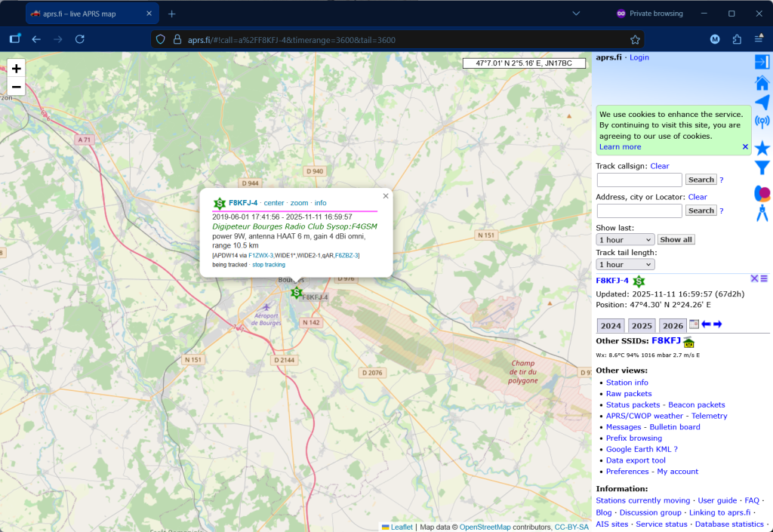Image resolution: width=773 pixels, height=532 pixels.
Task: Click the location arrow icon in the sidebar
Action: coord(762,103)
